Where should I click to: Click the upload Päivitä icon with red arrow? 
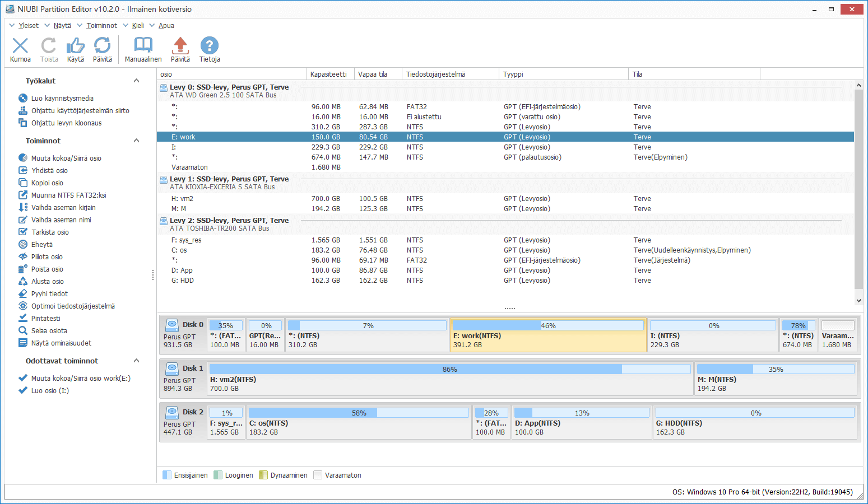click(x=180, y=46)
